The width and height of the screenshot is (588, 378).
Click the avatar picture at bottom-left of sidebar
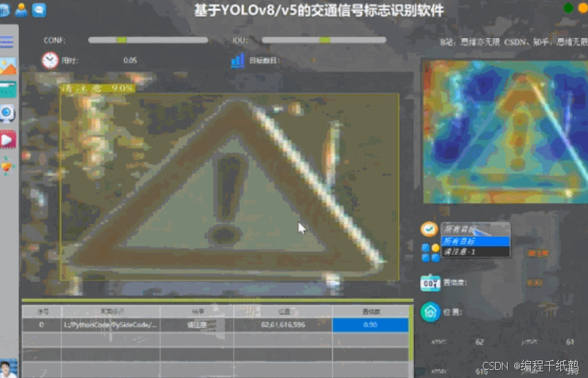pos(8,368)
